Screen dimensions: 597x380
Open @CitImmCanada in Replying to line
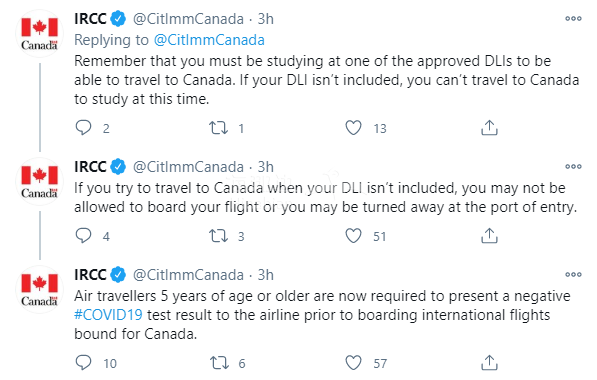209,40
